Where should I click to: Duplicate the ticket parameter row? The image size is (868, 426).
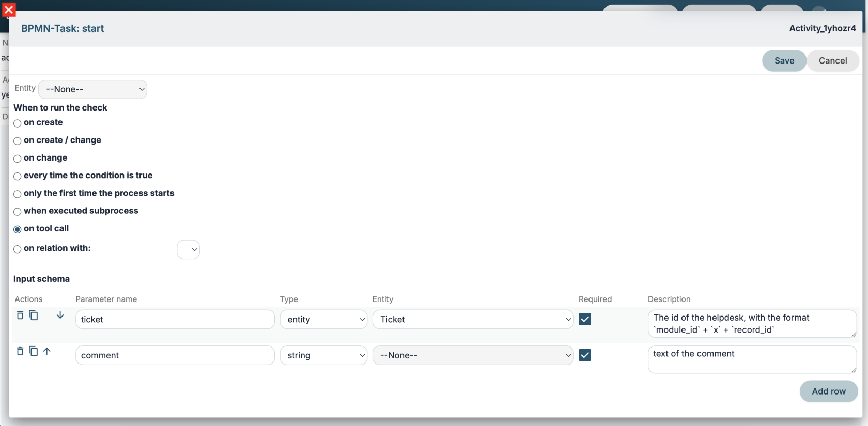(x=34, y=315)
